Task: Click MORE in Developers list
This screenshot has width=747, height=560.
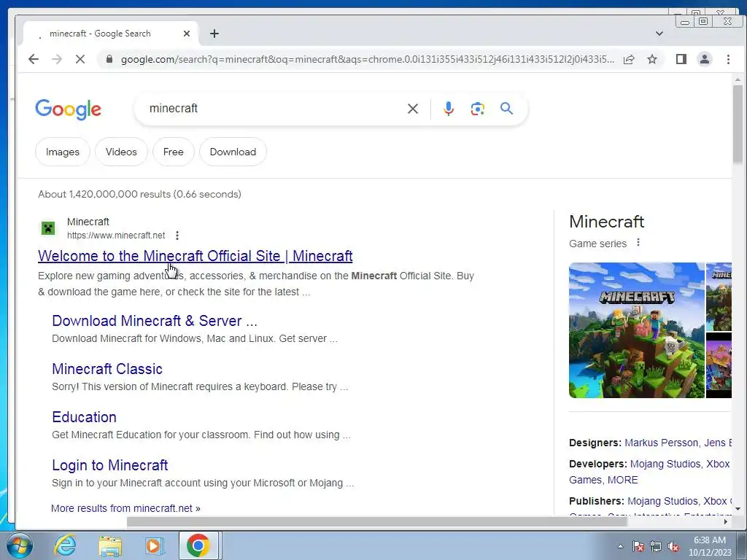Action: [x=623, y=480]
